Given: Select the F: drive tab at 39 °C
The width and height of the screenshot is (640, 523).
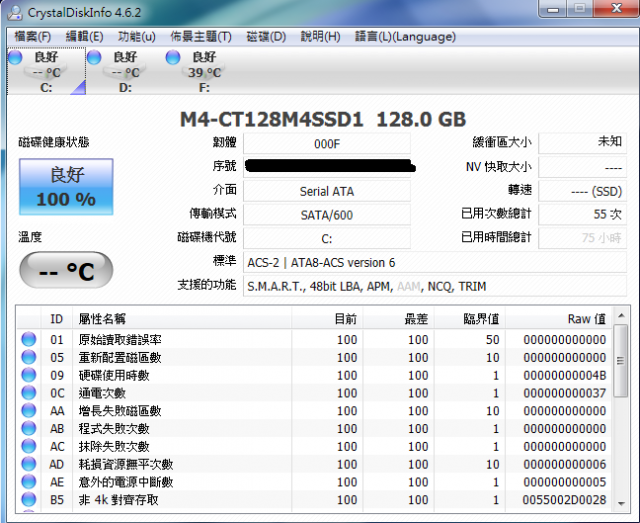Looking at the screenshot, I should coord(204,71).
